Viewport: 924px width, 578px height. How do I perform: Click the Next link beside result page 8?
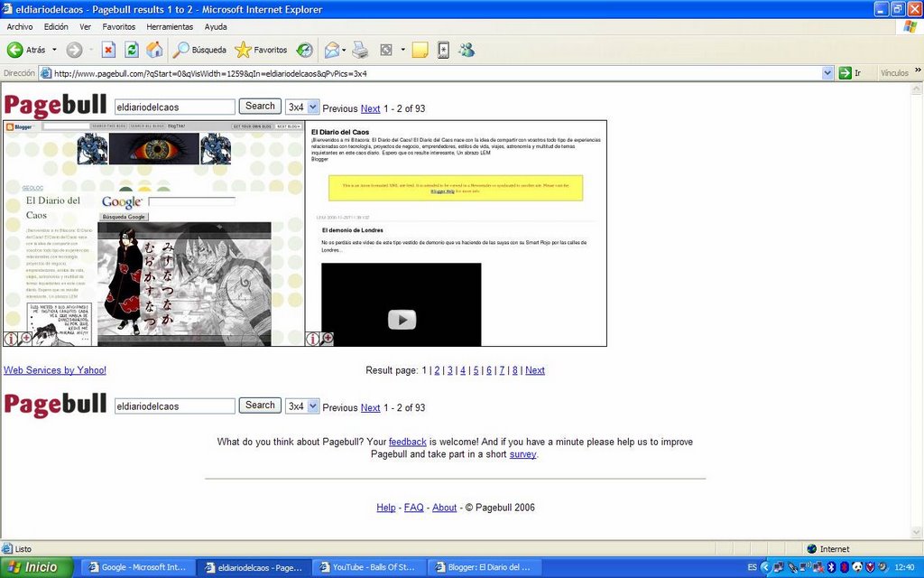[535, 370]
